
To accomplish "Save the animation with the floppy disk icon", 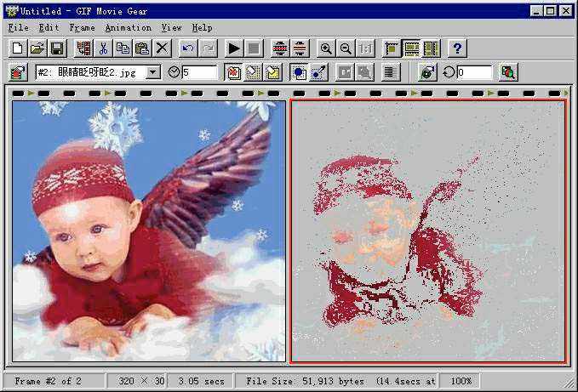I will tap(56, 49).
